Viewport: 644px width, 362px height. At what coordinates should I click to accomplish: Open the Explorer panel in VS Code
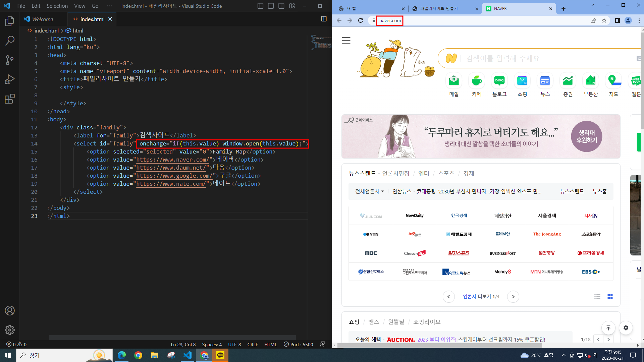point(10,21)
